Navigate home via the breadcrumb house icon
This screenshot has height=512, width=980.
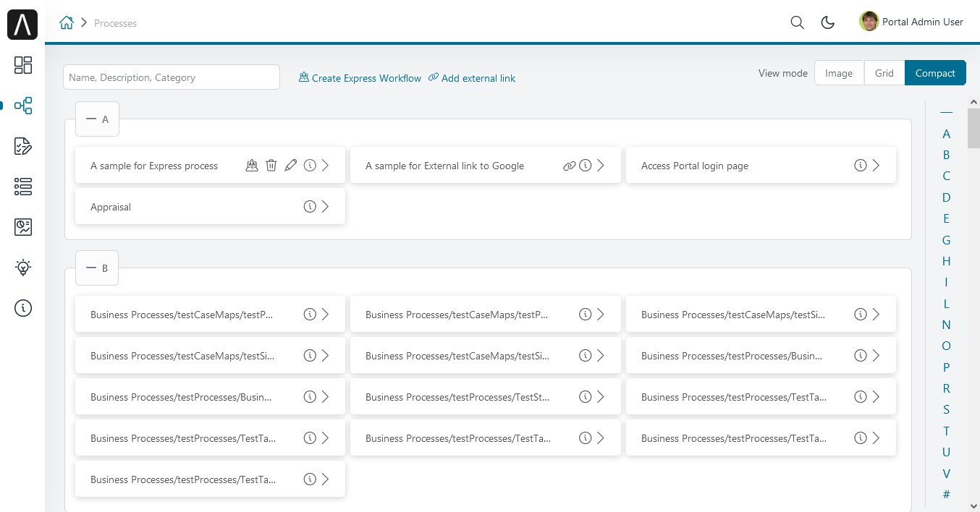(x=67, y=22)
